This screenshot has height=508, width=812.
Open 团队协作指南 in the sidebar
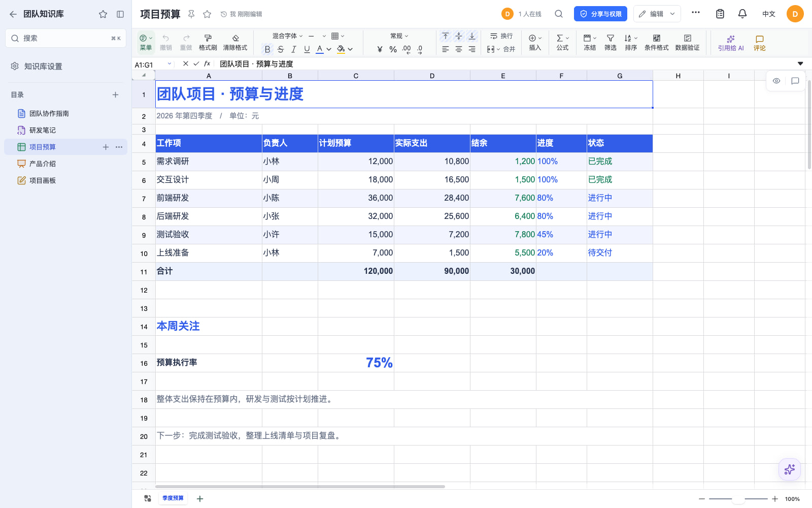pyautogui.click(x=49, y=113)
